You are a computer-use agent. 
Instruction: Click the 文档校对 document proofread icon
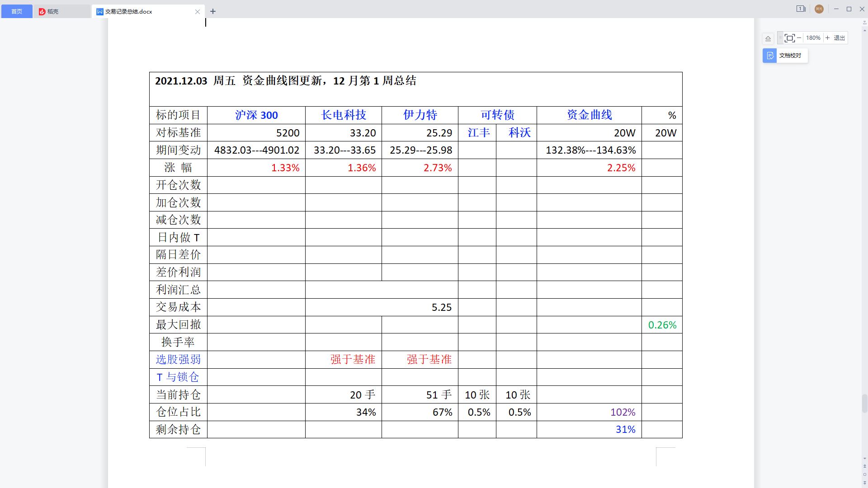point(769,56)
